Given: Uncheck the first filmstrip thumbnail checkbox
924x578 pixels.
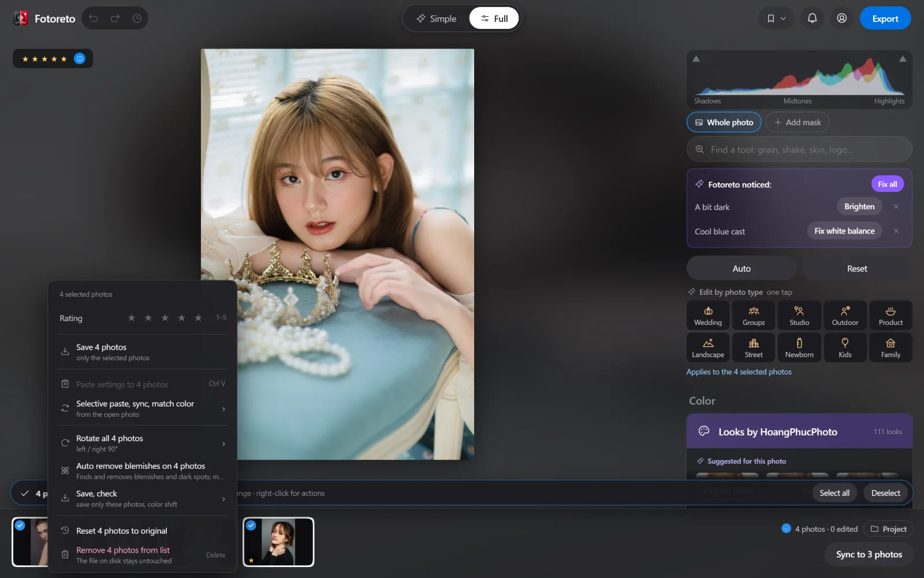Looking at the screenshot, I should click(20, 525).
